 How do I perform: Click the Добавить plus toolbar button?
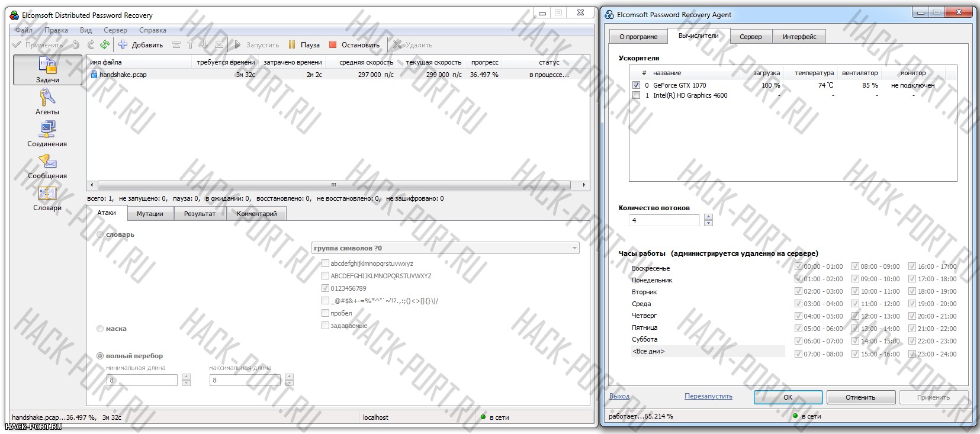click(x=141, y=44)
